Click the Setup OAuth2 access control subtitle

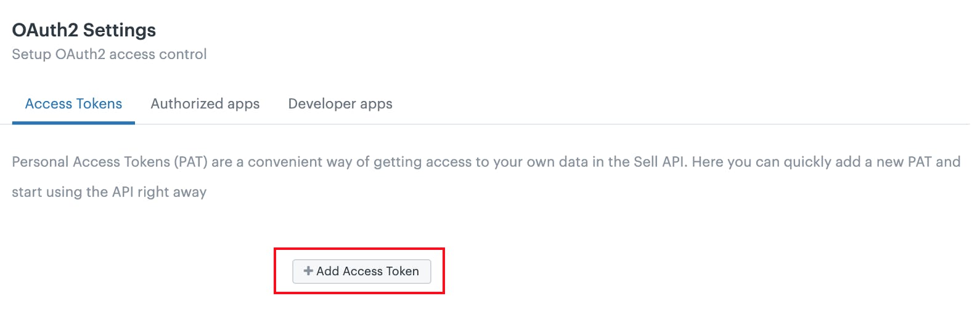pos(109,54)
